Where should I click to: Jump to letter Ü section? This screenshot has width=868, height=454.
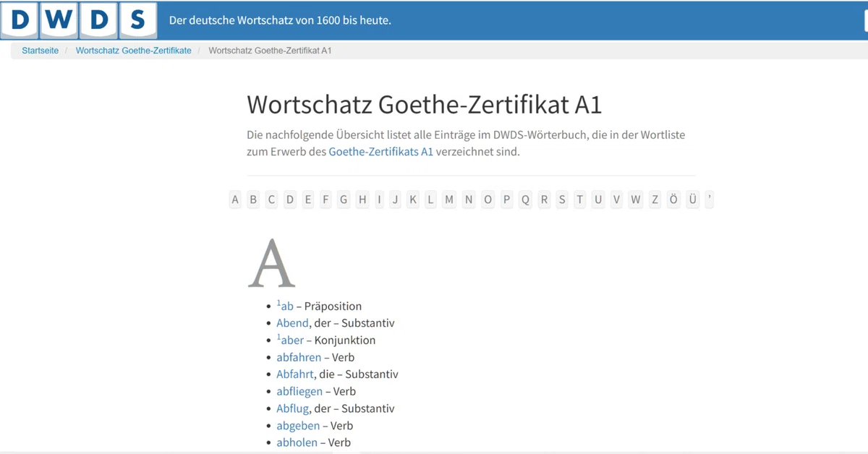pos(693,200)
